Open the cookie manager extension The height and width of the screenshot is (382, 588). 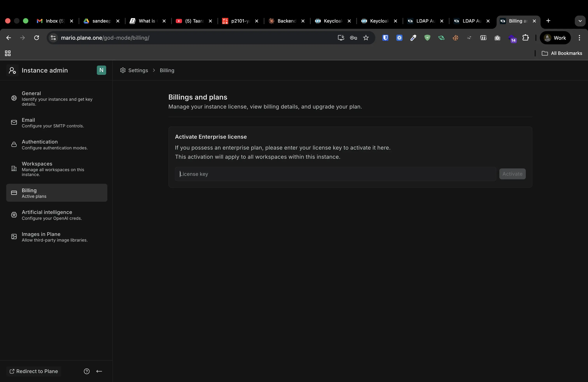coord(456,38)
